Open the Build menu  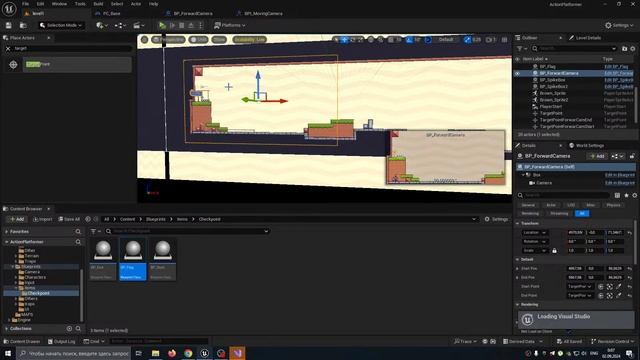point(98,4)
